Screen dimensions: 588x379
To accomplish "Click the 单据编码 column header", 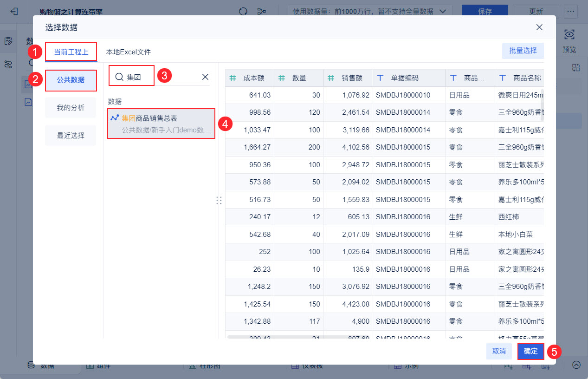I will click(x=409, y=78).
